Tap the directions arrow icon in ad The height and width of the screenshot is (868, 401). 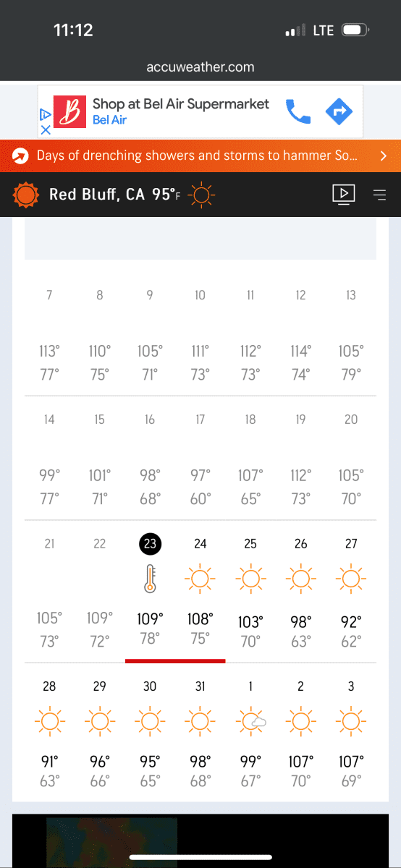pyautogui.click(x=339, y=111)
